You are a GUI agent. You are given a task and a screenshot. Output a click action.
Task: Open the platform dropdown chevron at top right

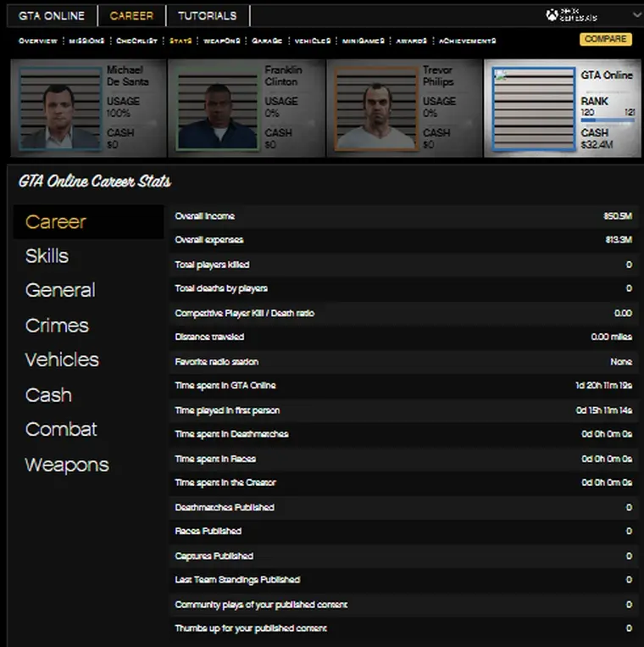(636, 15)
